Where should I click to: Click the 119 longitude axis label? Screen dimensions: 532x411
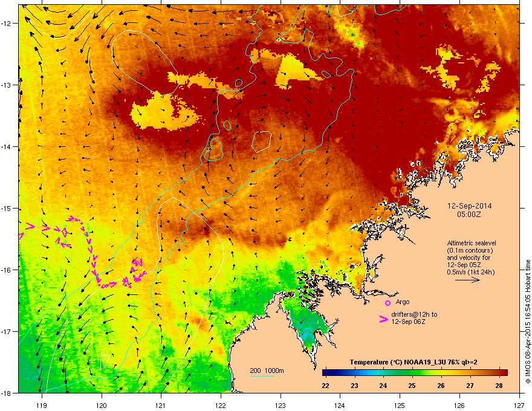(42, 405)
